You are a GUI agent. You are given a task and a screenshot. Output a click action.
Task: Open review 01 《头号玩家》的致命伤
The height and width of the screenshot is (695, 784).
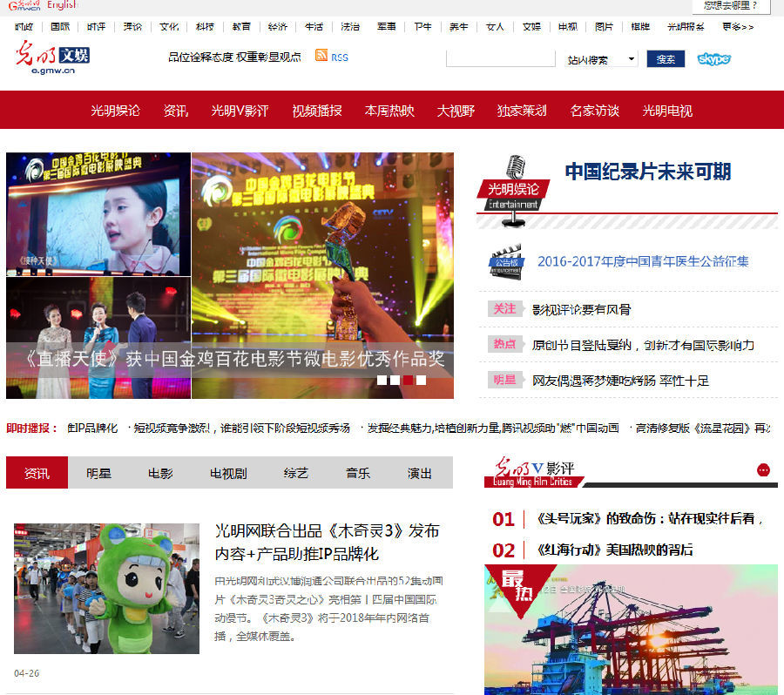(649, 519)
